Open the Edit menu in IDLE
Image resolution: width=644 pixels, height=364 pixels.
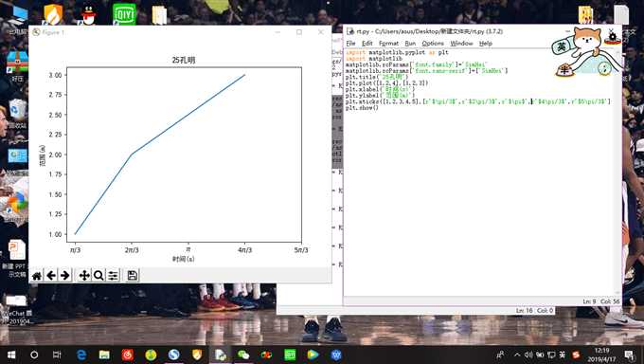pos(367,44)
